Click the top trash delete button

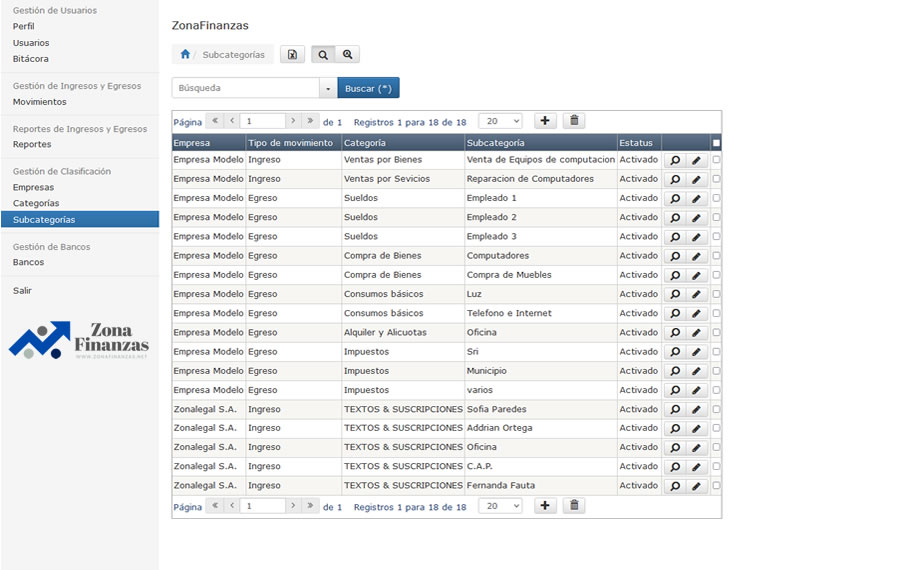pos(574,121)
